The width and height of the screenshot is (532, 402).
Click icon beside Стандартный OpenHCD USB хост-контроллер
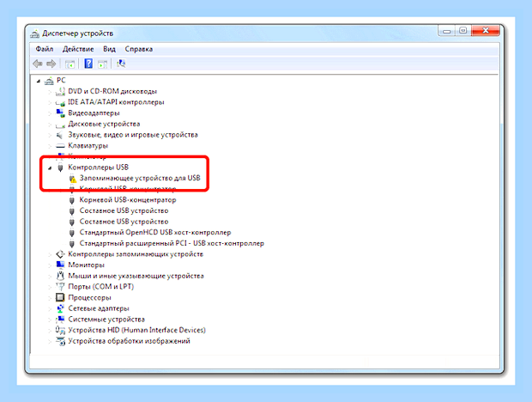tap(71, 233)
